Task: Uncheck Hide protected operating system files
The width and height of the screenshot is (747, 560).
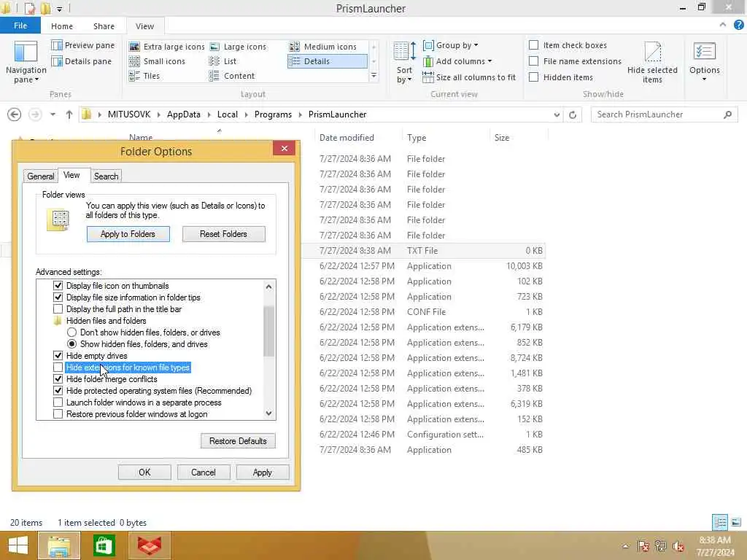Action: point(58,391)
